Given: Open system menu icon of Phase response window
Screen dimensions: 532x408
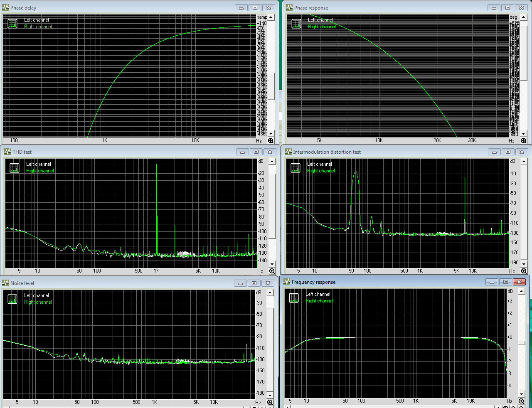Looking at the screenshot, I should (x=289, y=7).
